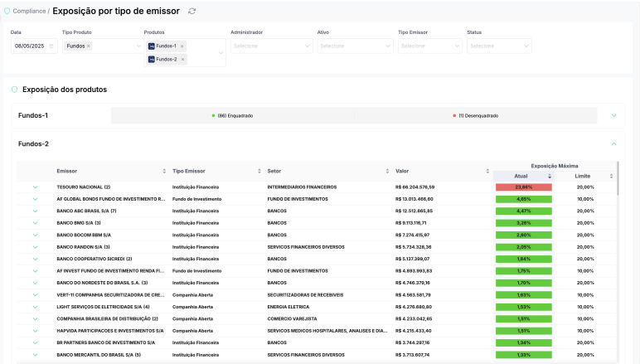This screenshot has height=364, width=640.
Task: Sort the table by Valor column
Action: [487, 171]
